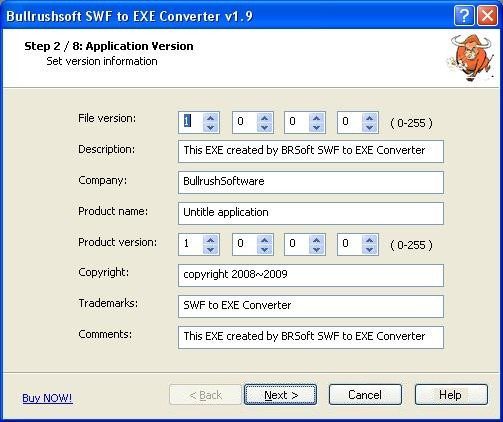503x422 pixels.
Task: Decrease fourth Product version number
Action: pyautogui.click(x=369, y=249)
